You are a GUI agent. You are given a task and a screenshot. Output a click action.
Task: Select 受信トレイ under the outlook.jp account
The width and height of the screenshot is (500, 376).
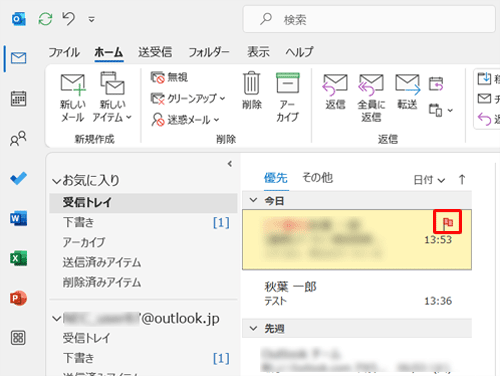(x=143, y=338)
